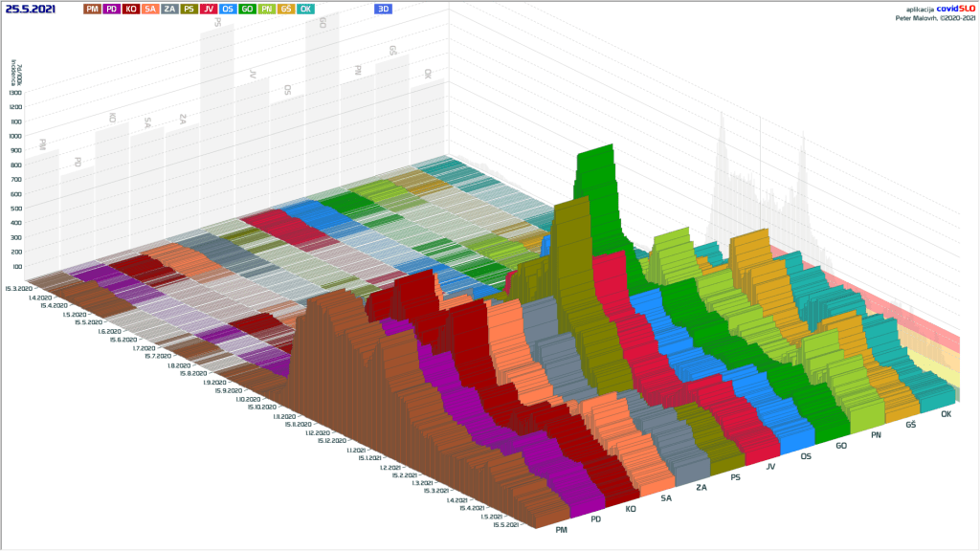Hide the gray ZA region series
The width and height of the screenshot is (980, 551).
(169, 9)
